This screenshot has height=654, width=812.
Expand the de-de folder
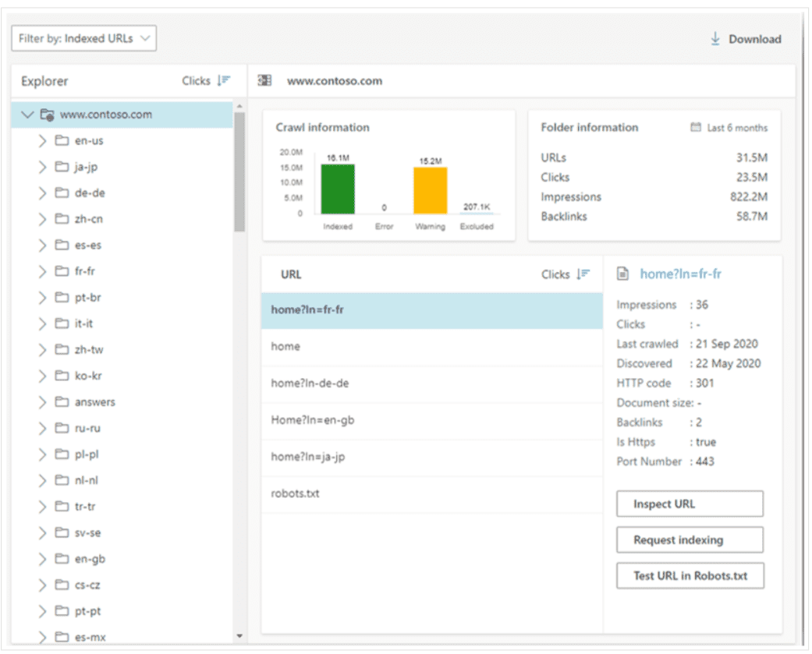click(x=42, y=193)
